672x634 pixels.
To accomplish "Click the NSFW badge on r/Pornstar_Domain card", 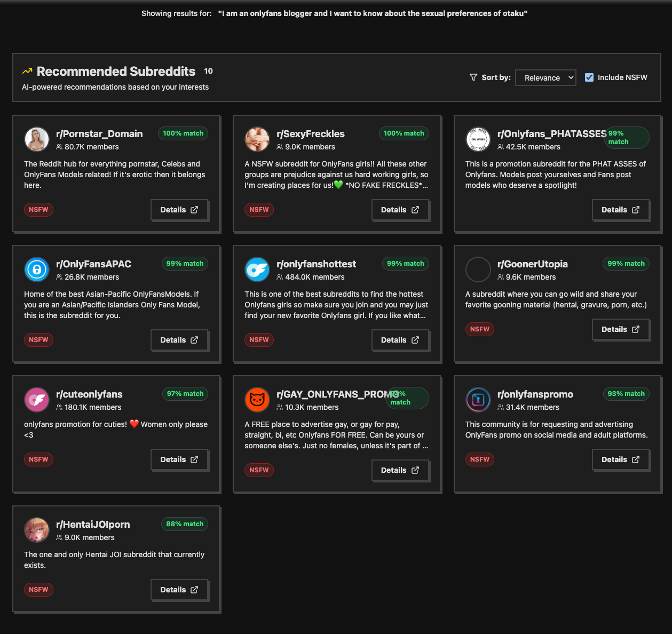I will [38, 210].
